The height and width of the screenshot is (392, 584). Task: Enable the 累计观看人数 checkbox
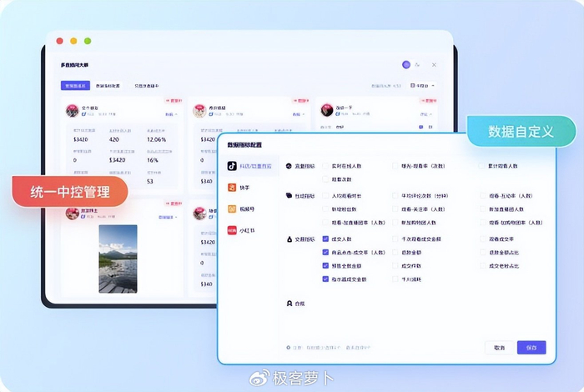point(482,166)
